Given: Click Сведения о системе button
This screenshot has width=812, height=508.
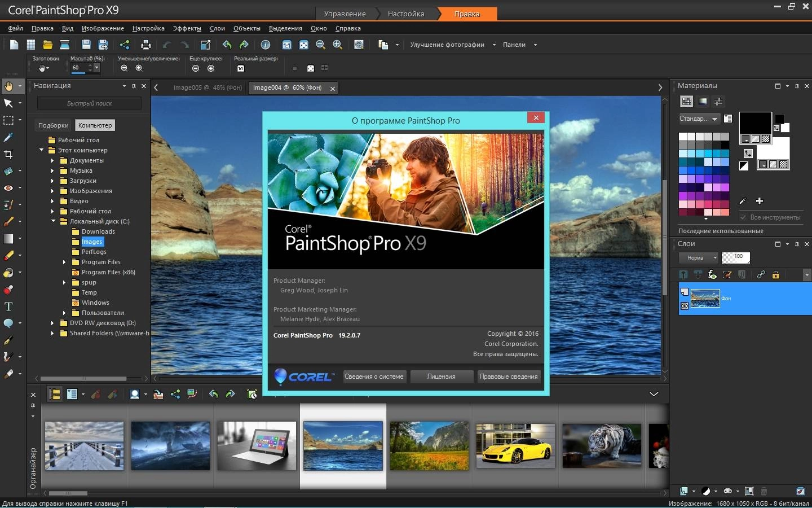Looking at the screenshot, I should 374,376.
